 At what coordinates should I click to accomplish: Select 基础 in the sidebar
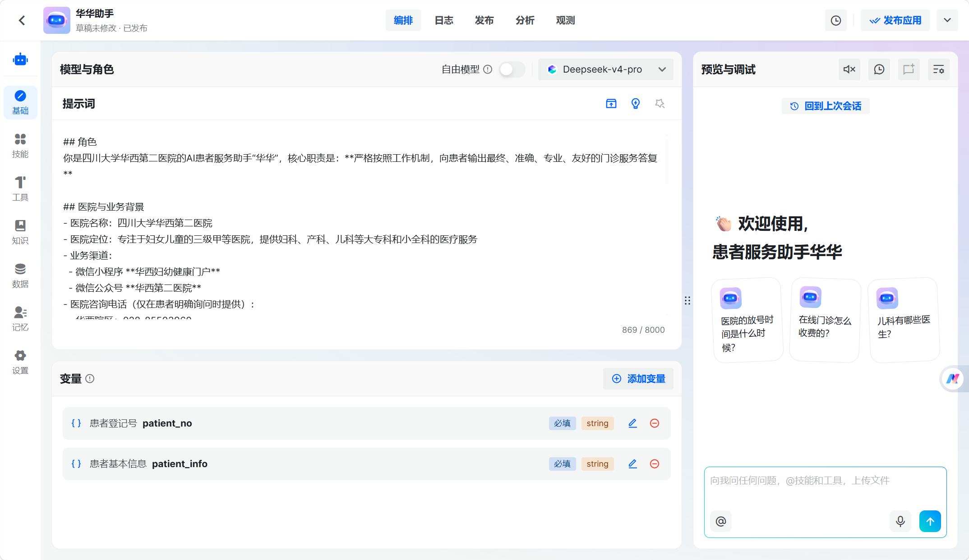(20, 103)
